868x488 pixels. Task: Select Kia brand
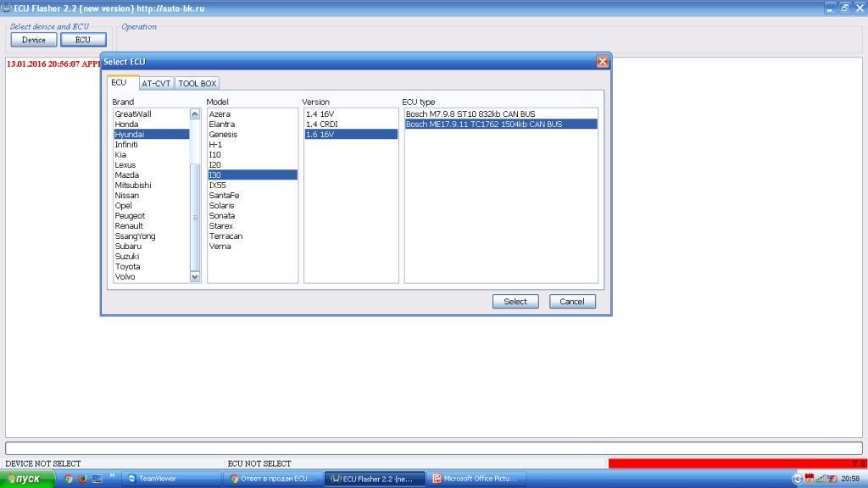(151, 155)
